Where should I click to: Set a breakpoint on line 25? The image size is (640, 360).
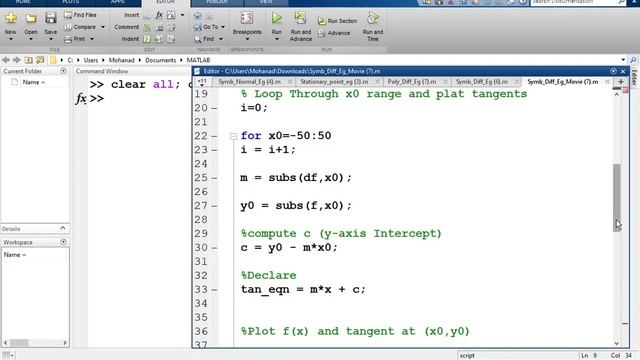[x=215, y=178]
